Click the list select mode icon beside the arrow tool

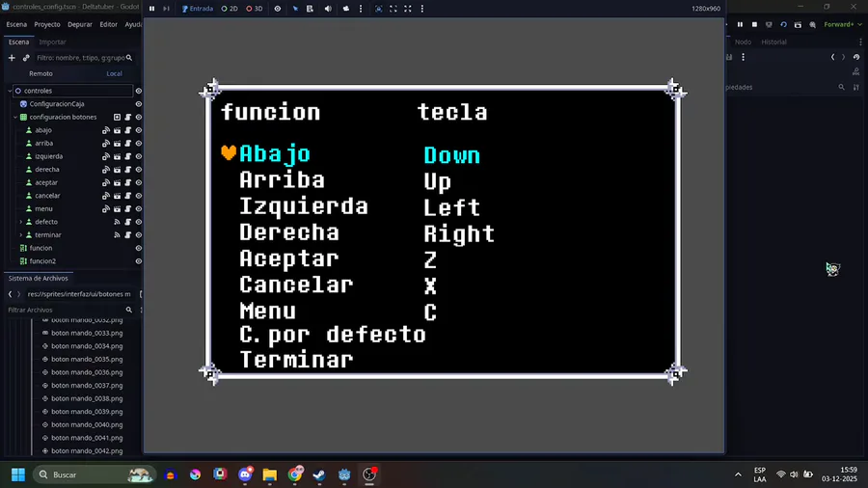point(310,9)
